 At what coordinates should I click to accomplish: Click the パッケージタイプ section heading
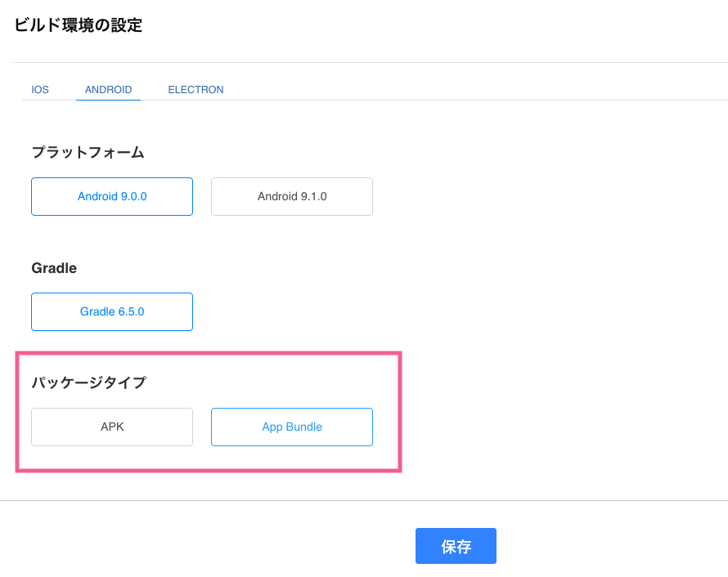pos(88,382)
